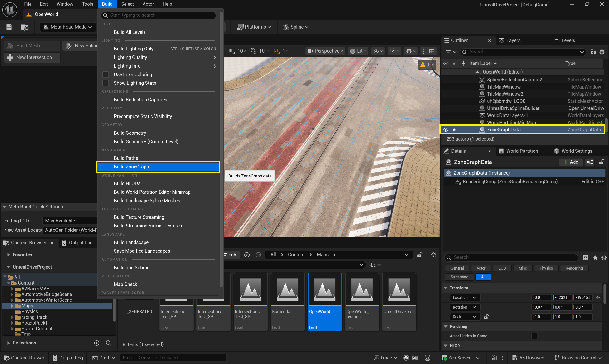Open the Platforms dropdown

(254, 27)
